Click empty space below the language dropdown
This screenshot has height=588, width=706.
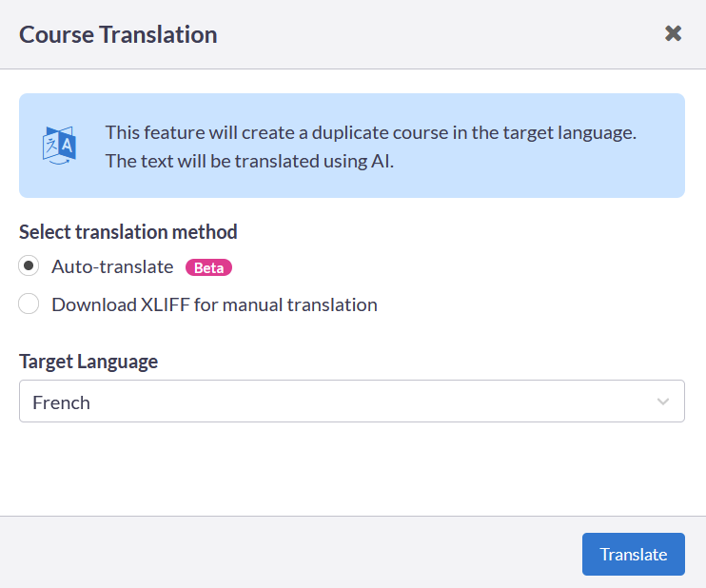(x=352, y=468)
